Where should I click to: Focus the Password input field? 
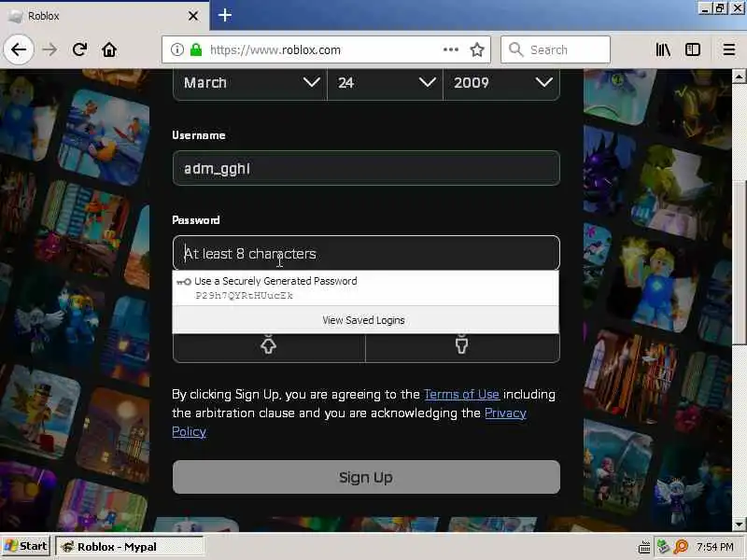[x=366, y=253]
